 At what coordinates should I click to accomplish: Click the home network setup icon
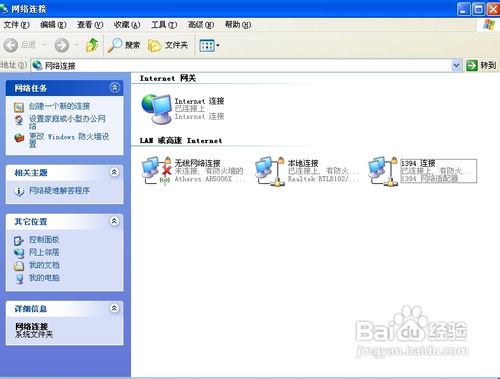click(x=19, y=120)
